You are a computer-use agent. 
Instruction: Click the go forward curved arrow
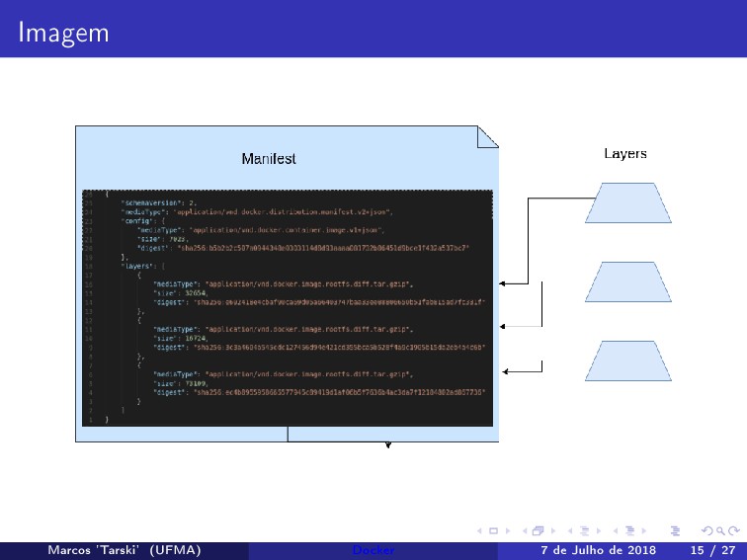pyautogui.click(x=734, y=530)
